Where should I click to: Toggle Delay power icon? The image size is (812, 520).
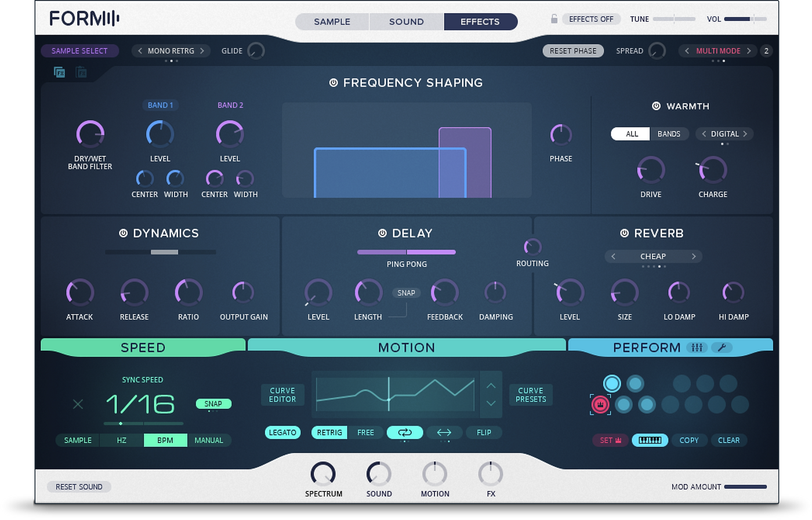click(x=382, y=233)
